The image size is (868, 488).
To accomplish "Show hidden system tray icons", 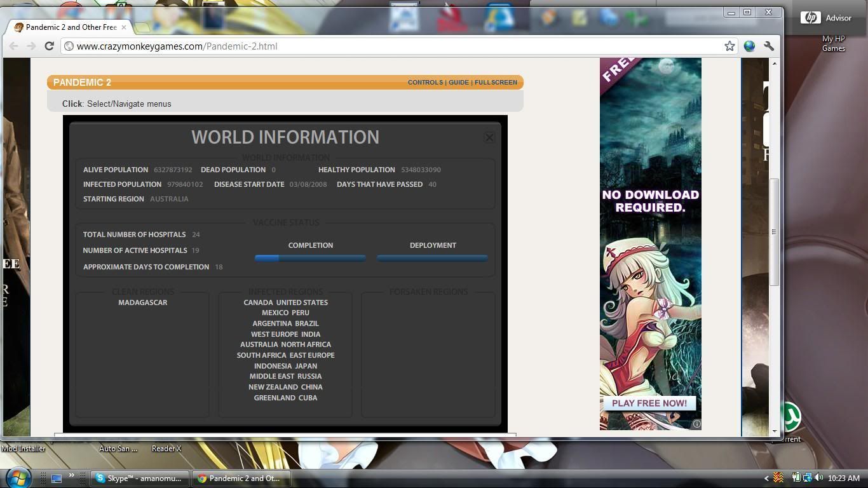I will pyautogui.click(x=766, y=478).
